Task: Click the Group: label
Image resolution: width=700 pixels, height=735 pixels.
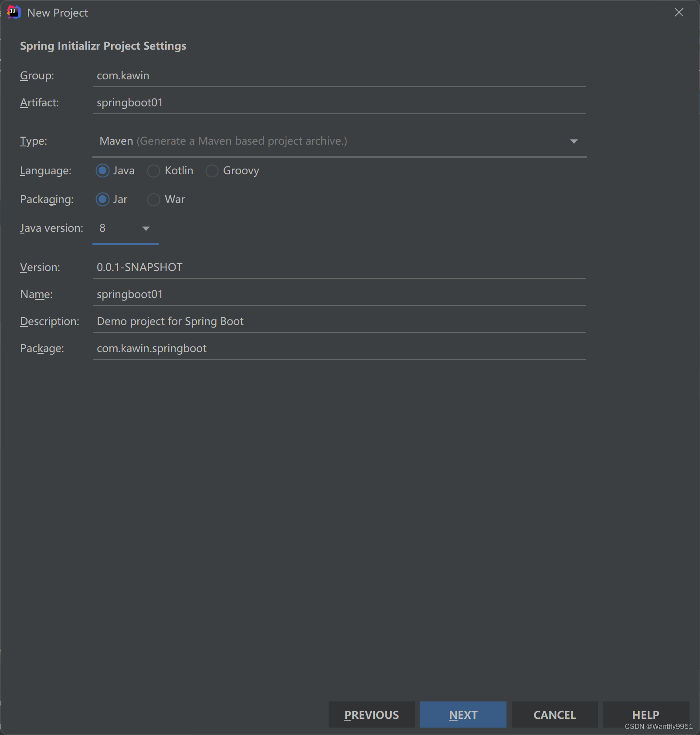Action: pos(37,76)
